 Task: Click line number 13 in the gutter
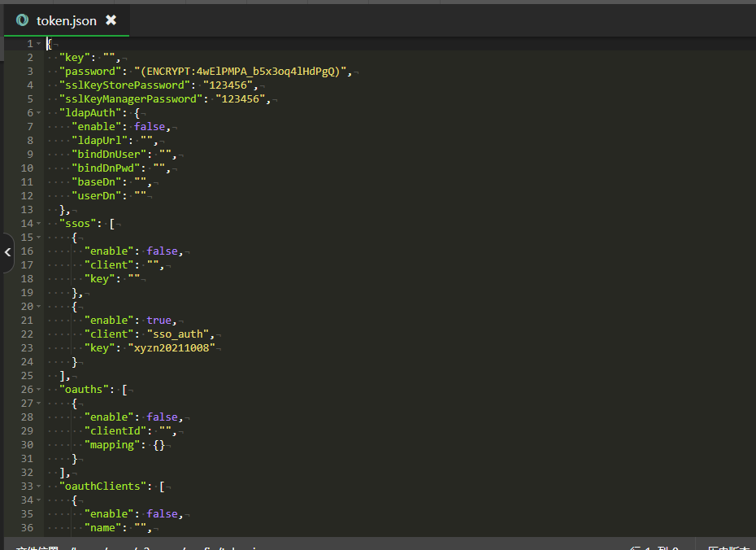pyautogui.click(x=28, y=209)
